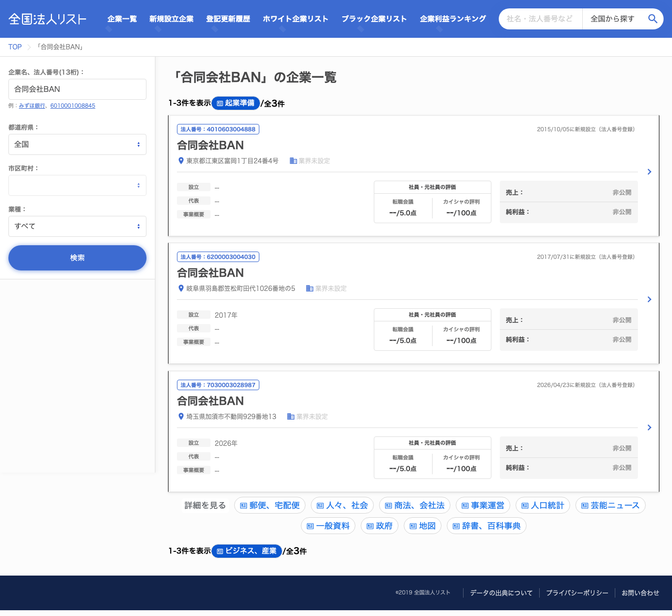Click the magnifier search icon in header
This screenshot has height=616, width=672.
[x=653, y=19]
